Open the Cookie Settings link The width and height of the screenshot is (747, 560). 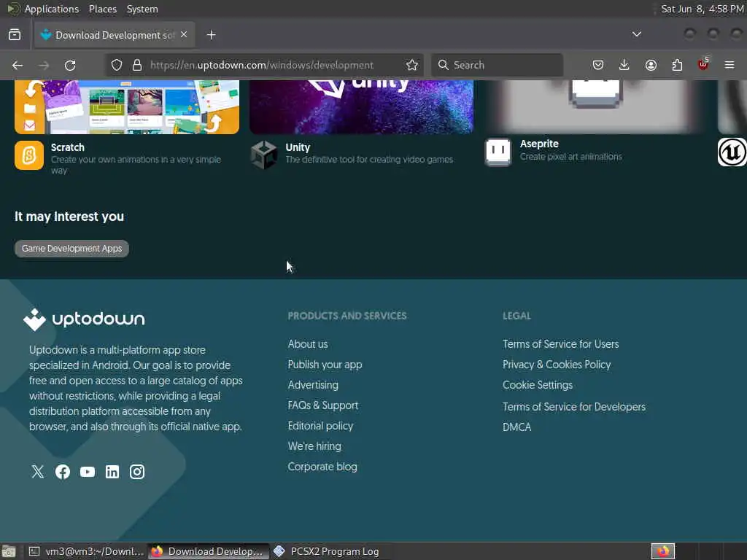[538, 385]
